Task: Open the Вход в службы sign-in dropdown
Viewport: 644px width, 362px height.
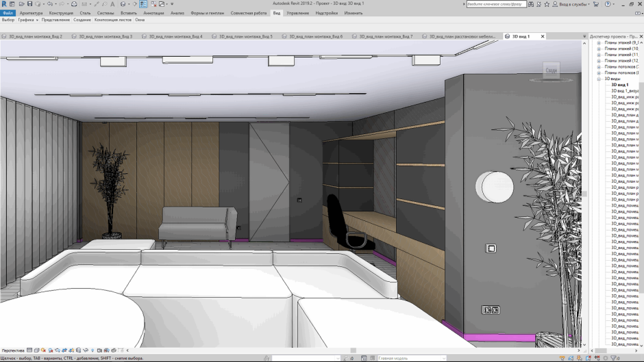Action: [x=573, y=4]
